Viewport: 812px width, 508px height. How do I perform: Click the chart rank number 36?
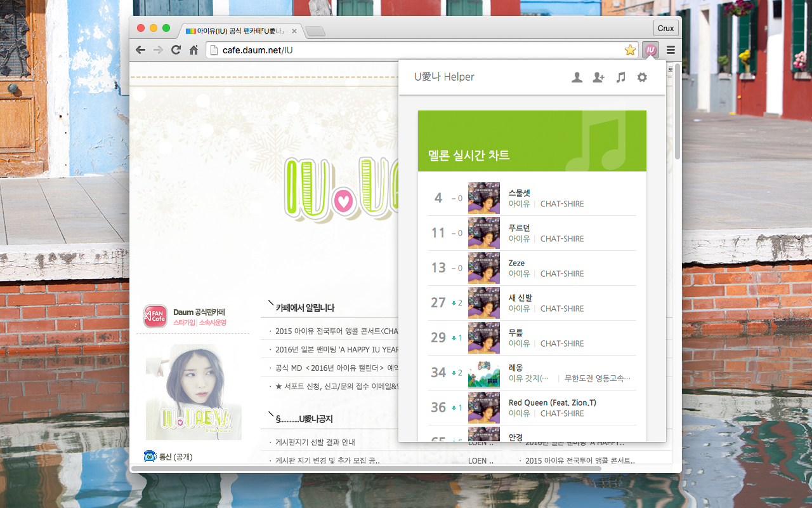click(x=438, y=408)
